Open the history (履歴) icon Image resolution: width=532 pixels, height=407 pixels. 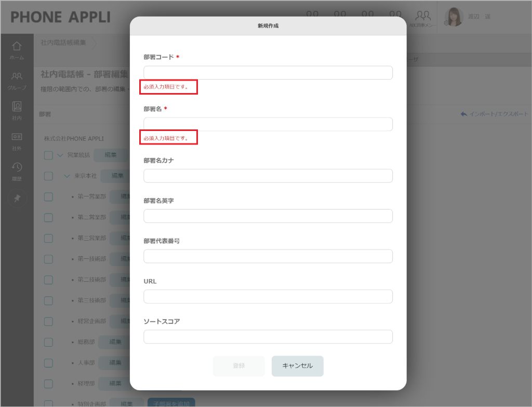pos(17,168)
